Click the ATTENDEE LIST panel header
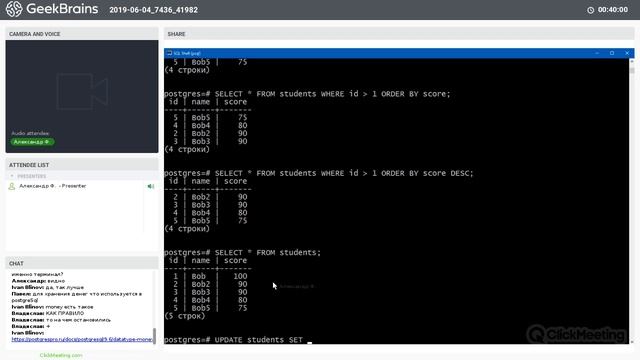 coord(82,165)
